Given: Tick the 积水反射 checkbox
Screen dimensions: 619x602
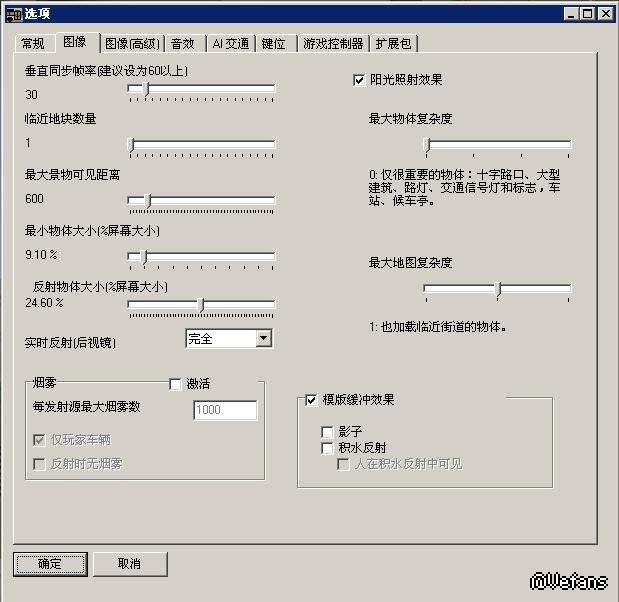Looking at the screenshot, I should [x=327, y=448].
